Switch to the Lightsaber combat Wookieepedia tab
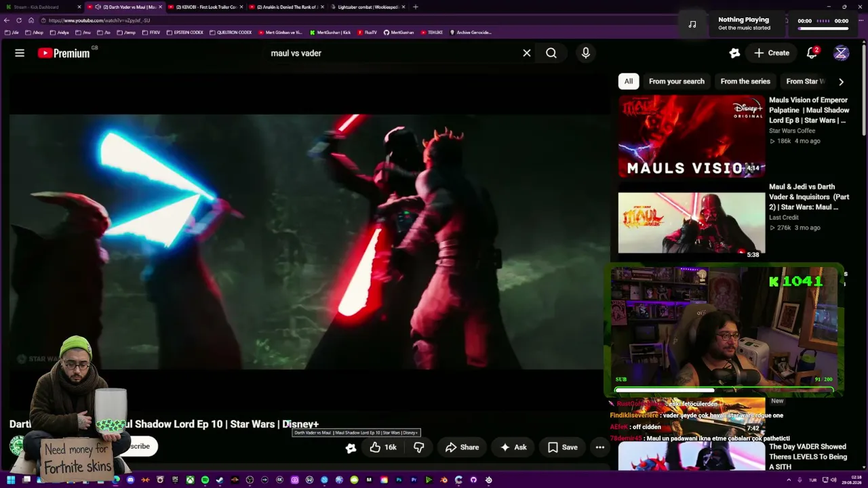The image size is (868, 488). coord(368,7)
